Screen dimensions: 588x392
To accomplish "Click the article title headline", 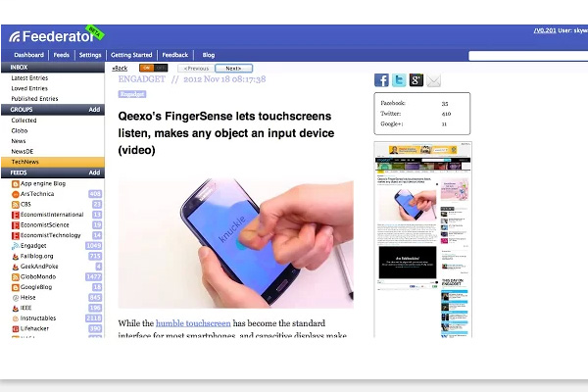I will tap(226, 133).
